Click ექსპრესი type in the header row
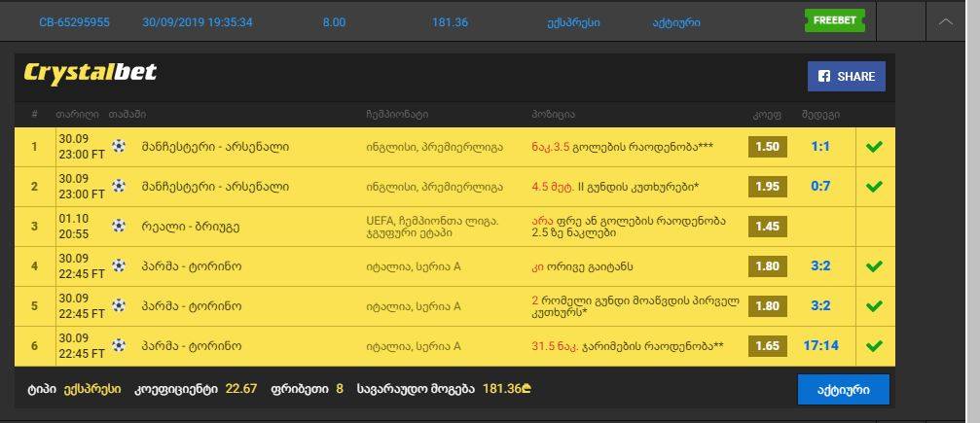The height and width of the screenshot is (423, 980). tap(573, 22)
